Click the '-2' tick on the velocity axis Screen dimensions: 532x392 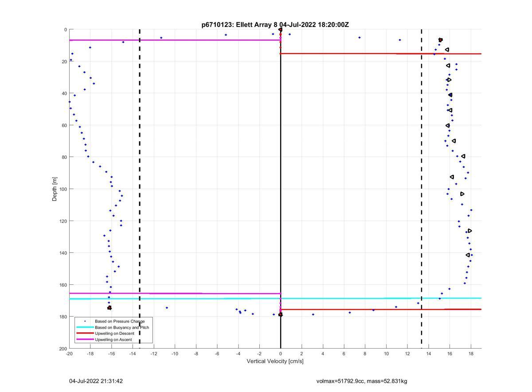click(x=259, y=353)
